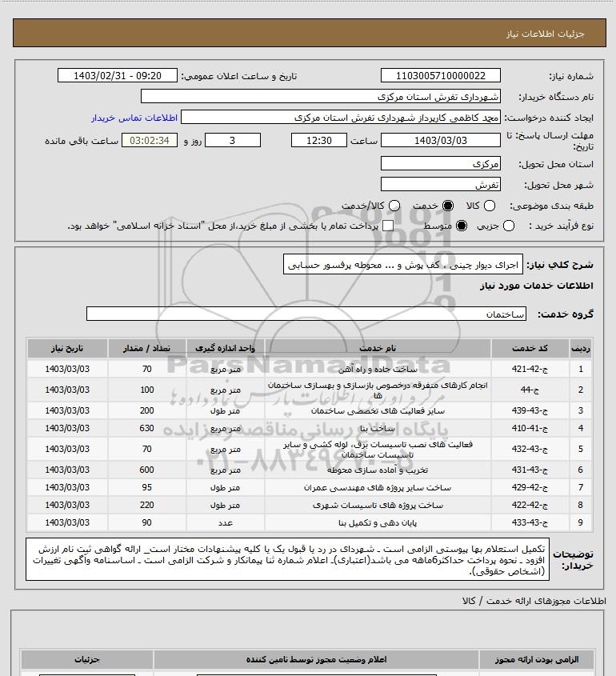Click the request number field 1103005710000022
This screenshot has width=616, height=676.
441,76
